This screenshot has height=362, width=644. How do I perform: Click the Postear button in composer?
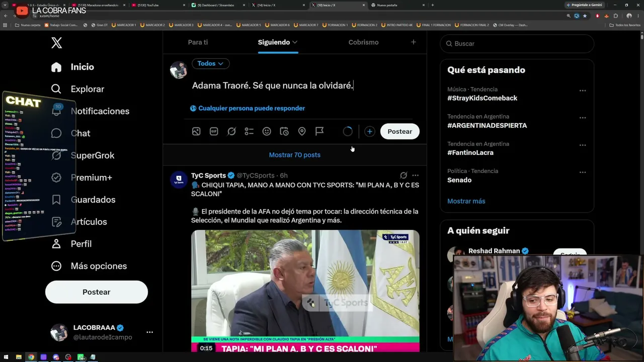tap(400, 131)
